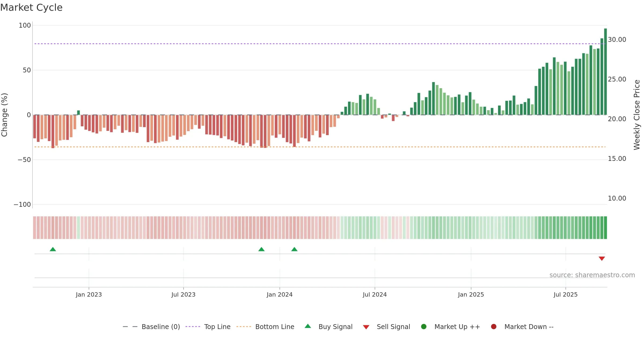Image resolution: width=644 pixels, height=362 pixels.
Task: Click the −100 tick on Change axis
Action: coord(22,205)
